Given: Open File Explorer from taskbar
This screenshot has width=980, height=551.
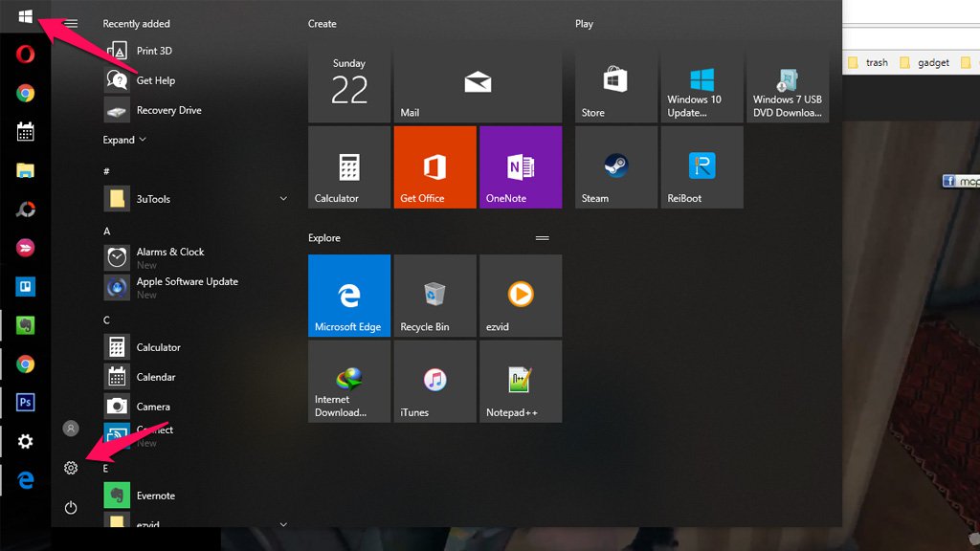Looking at the screenshot, I should (x=25, y=170).
